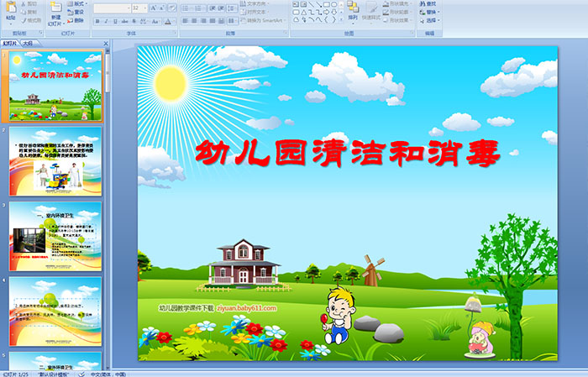Click the Delete (删除) slide button
Image resolution: width=588 pixels, height=377 pixels.
(76, 20)
